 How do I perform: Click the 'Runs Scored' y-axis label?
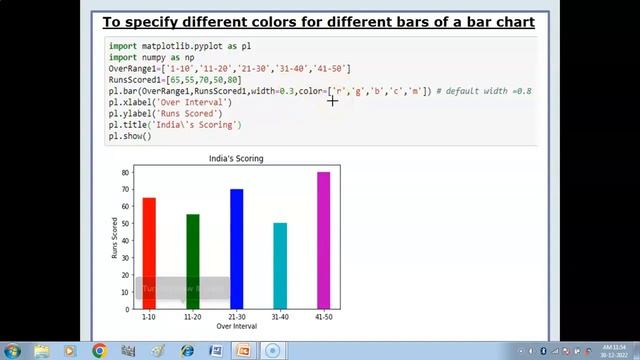[114, 238]
